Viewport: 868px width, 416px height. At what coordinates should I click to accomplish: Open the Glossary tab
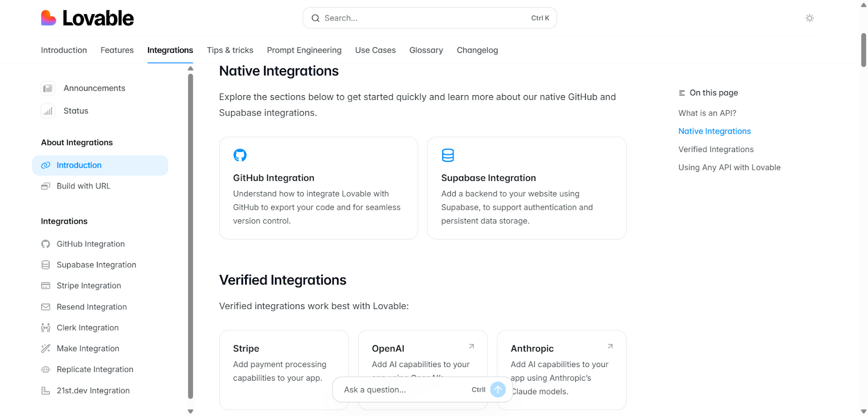pyautogui.click(x=426, y=50)
